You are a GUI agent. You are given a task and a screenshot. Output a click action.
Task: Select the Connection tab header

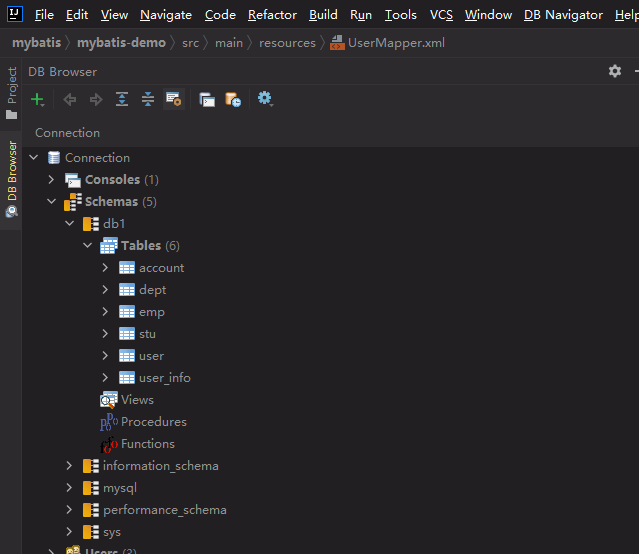pos(67,133)
